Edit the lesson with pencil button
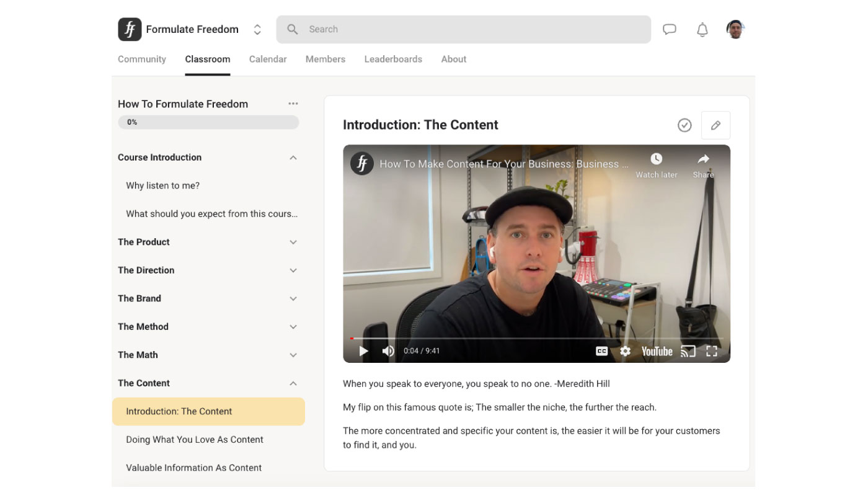The width and height of the screenshot is (868, 490). pos(715,125)
